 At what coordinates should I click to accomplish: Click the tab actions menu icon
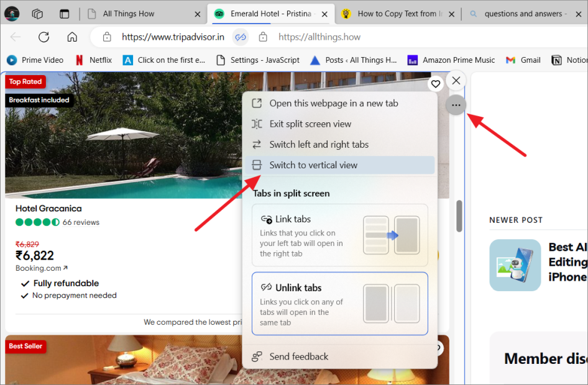click(x=64, y=14)
